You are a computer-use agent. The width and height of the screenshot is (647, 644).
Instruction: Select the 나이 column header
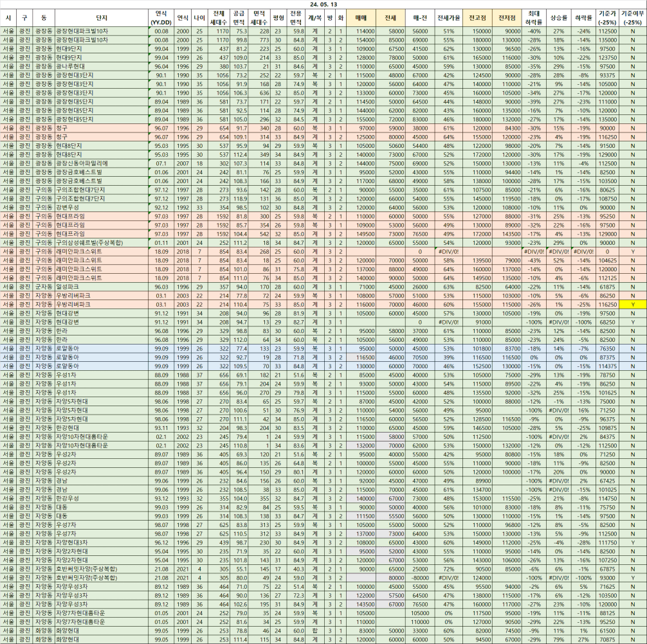point(199,18)
